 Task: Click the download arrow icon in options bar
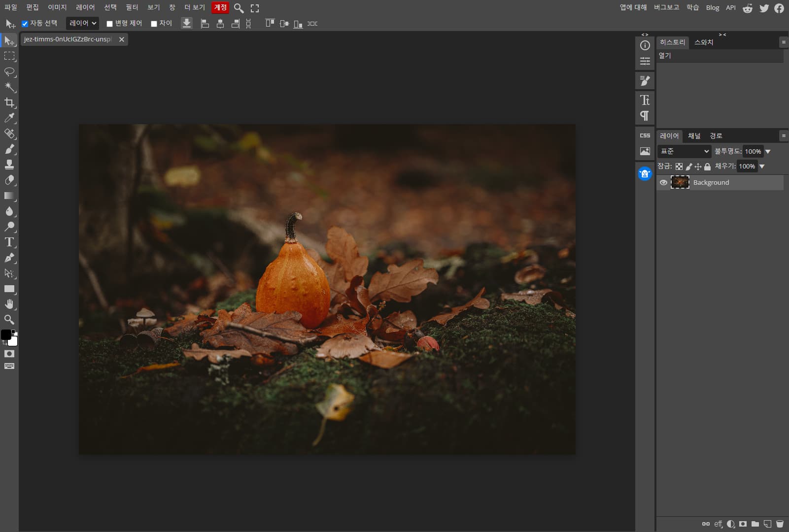click(x=187, y=23)
